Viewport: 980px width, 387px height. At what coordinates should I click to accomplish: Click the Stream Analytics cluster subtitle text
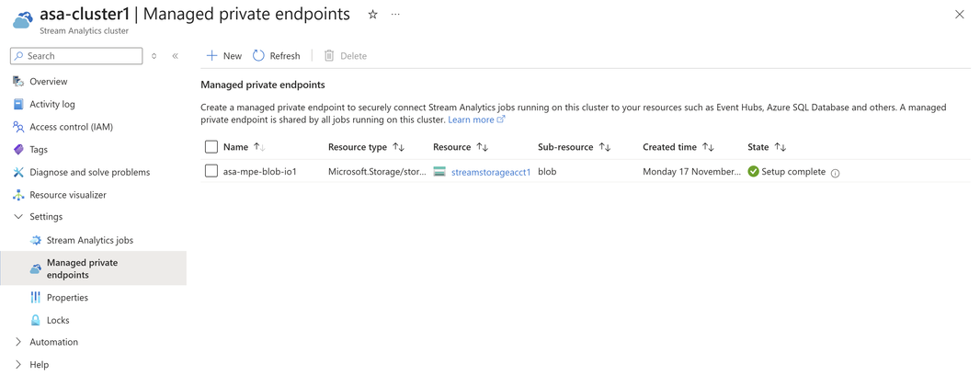(x=85, y=30)
